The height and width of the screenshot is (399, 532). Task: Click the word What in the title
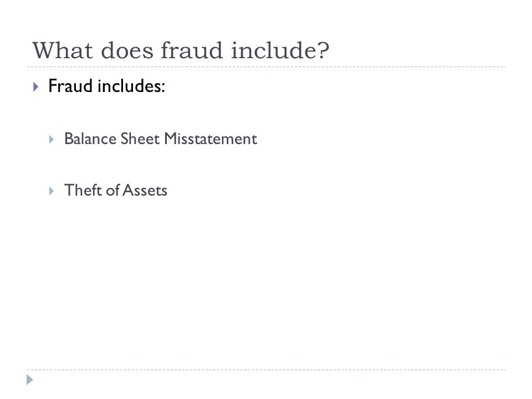tap(63, 50)
